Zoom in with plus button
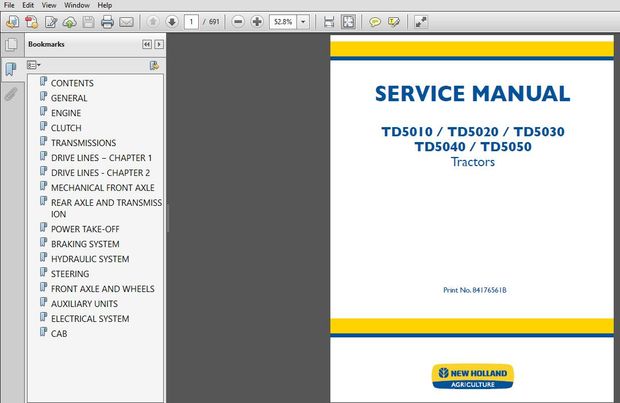 tap(257, 22)
